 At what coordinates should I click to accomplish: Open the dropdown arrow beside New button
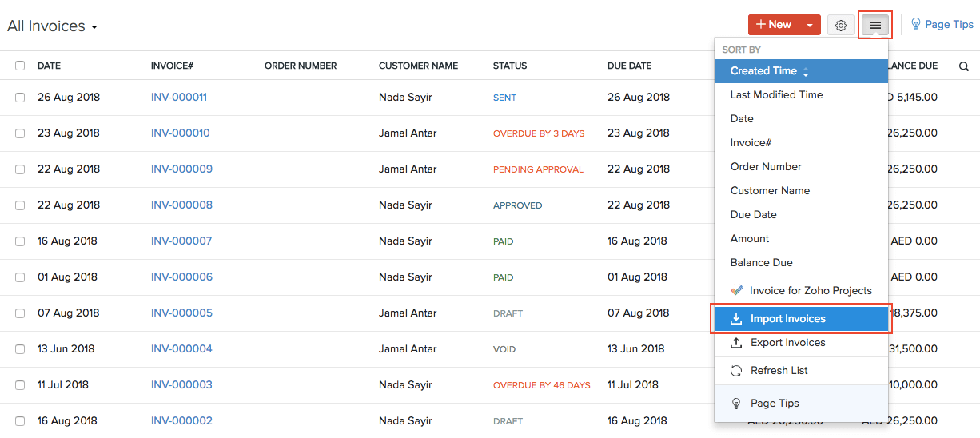(810, 26)
